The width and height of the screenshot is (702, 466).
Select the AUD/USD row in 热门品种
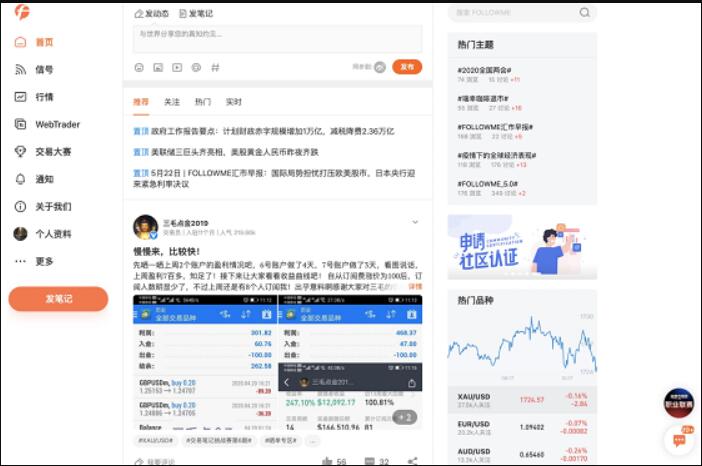click(522, 454)
